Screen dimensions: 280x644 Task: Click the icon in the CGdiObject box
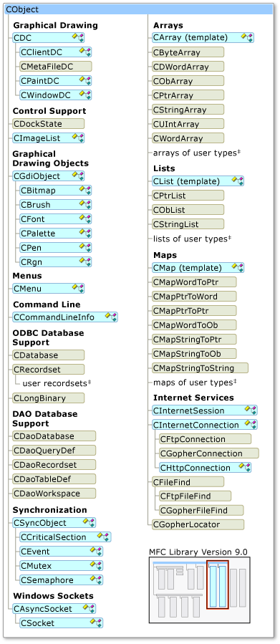point(78,176)
